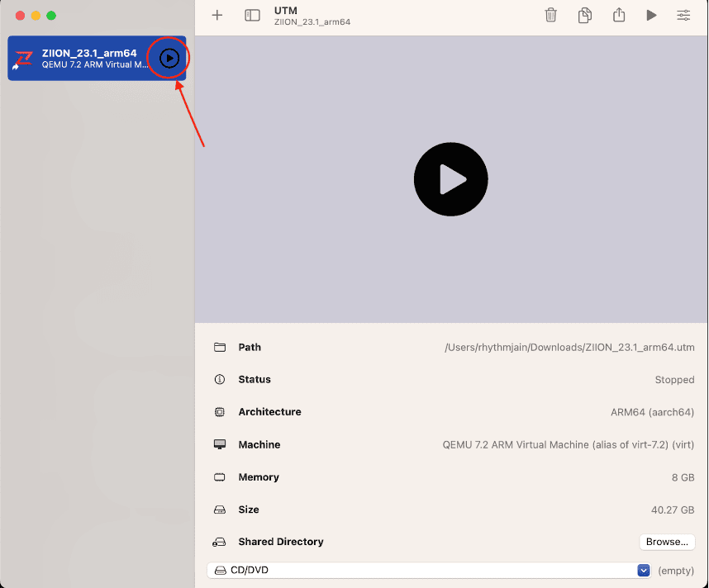
Task: Click the ZIION red logo icon
Action: click(x=22, y=59)
